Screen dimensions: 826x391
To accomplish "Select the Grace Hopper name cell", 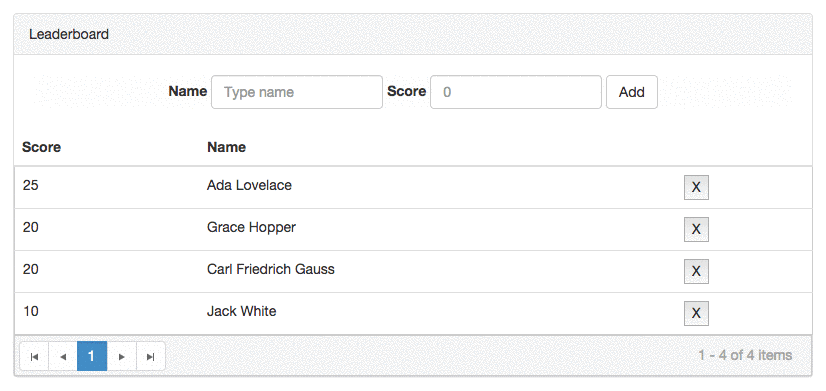I will coord(251,228).
